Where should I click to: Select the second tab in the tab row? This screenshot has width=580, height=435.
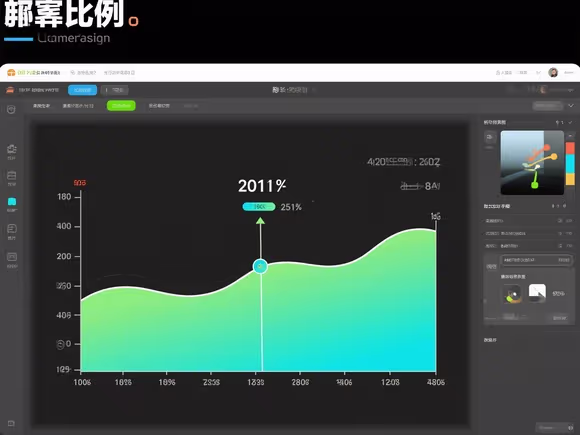click(78, 106)
